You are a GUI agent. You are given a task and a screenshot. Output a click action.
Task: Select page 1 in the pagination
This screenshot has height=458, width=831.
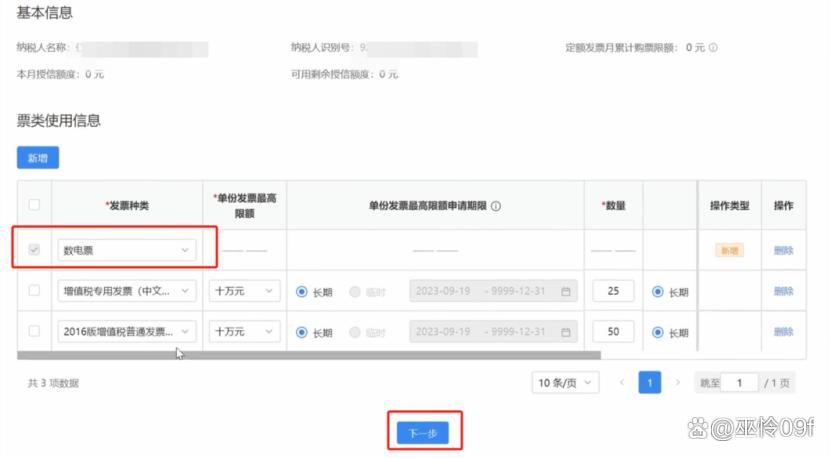click(x=650, y=382)
